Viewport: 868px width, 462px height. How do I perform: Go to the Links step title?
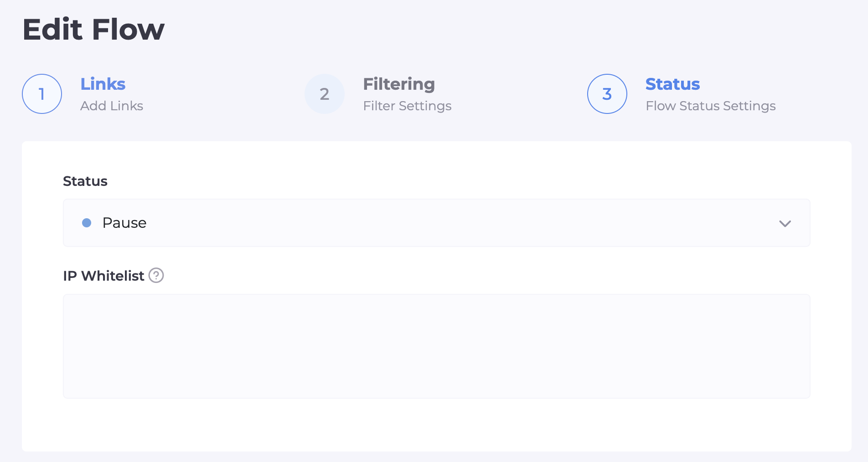(103, 84)
